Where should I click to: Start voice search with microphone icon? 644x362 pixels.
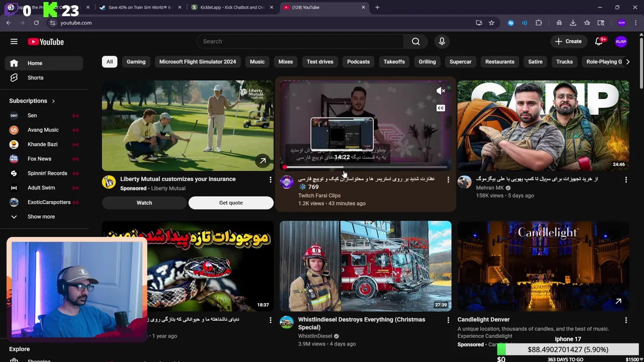(442, 41)
